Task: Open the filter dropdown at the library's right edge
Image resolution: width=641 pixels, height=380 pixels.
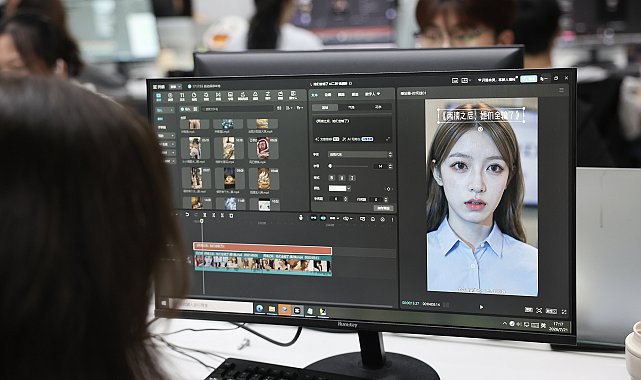Action: click(300, 108)
